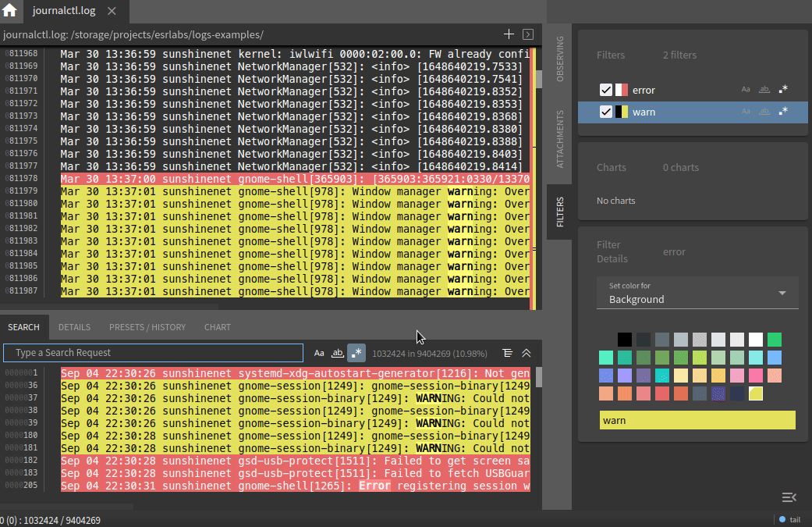Click the '1032424 in 9404269 (10.98%)' match count
The image size is (812, 527).
[430, 354]
